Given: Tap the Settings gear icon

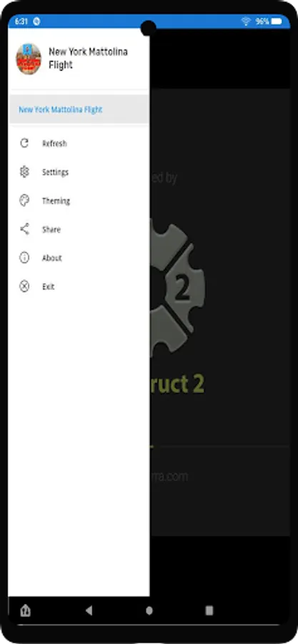Looking at the screenshot, I should (24, 172).
